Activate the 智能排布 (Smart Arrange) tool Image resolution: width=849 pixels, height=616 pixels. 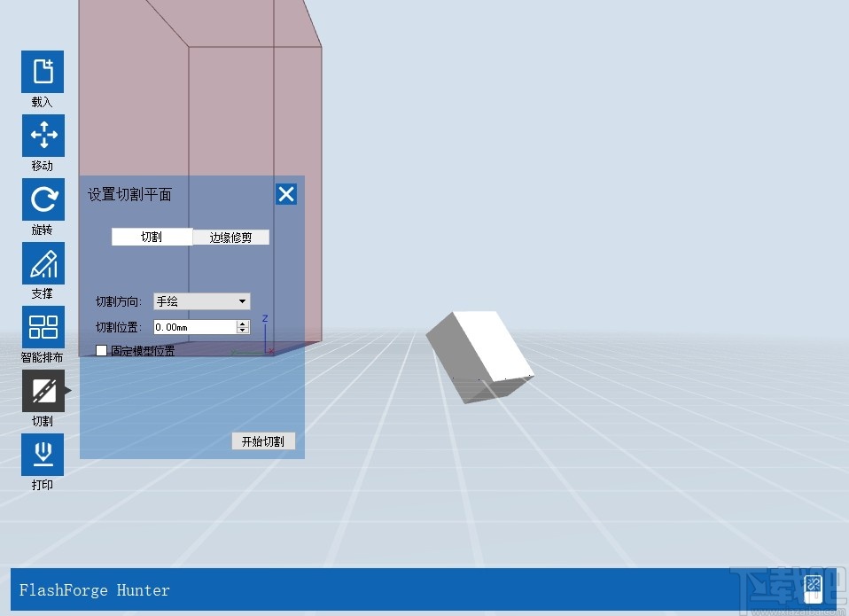[43, 327]
